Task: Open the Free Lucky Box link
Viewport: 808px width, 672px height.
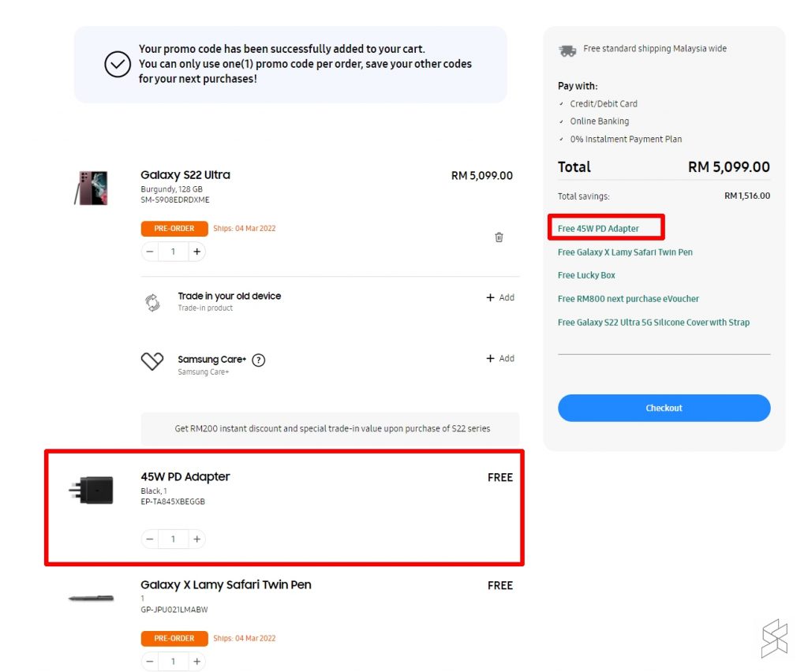Action: point(586,275)
